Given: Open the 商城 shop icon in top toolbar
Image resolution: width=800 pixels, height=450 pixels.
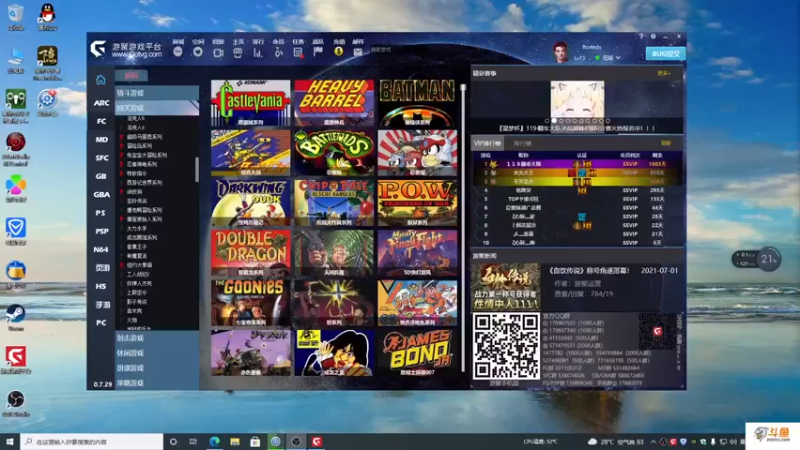Looking at the screenshot, I should [178, 52].
